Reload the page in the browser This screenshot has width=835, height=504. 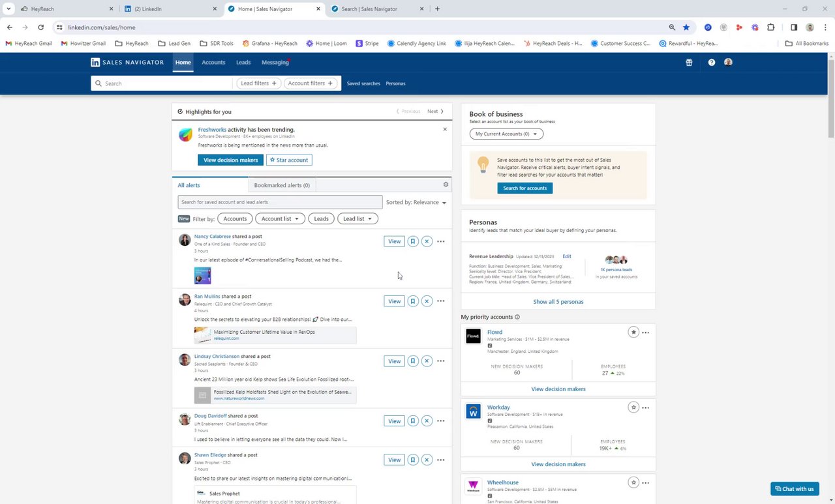[40, 27]
